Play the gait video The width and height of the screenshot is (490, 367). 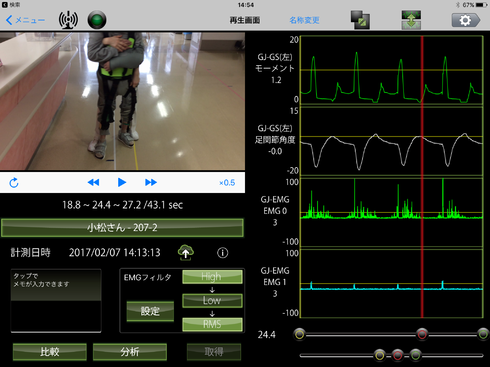(122, 182)
